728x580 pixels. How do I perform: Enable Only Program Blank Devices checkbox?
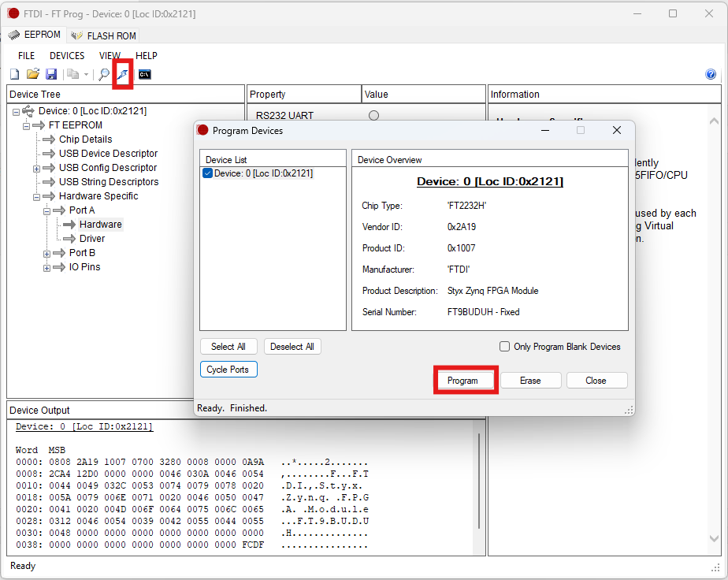pos(505,347)
